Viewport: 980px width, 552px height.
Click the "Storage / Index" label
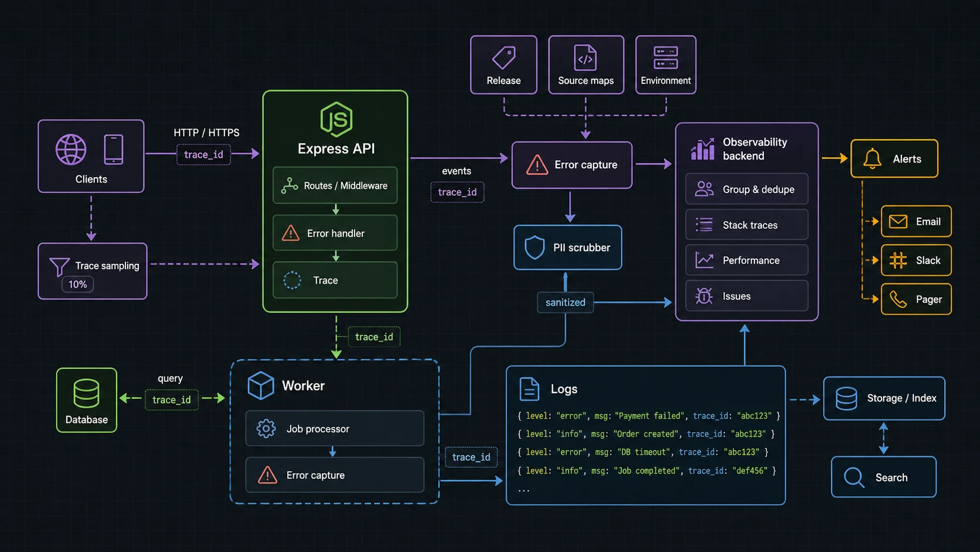click(x=901, y=398)
